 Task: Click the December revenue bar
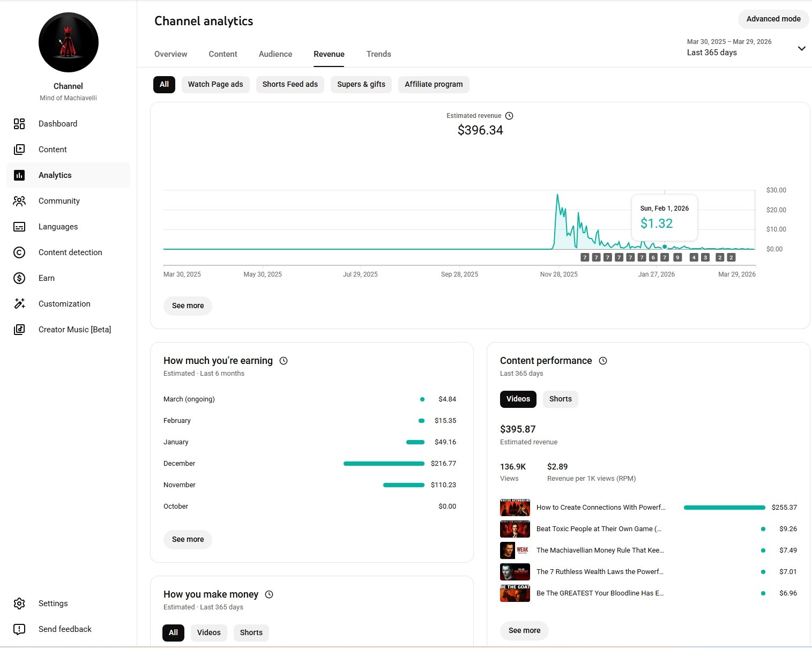click(384, 464)
